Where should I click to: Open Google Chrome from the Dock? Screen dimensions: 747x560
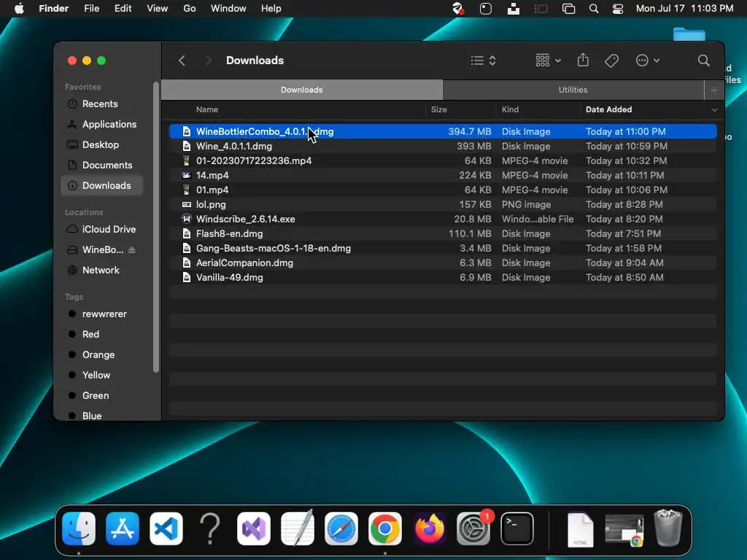(x=385, y=529)
